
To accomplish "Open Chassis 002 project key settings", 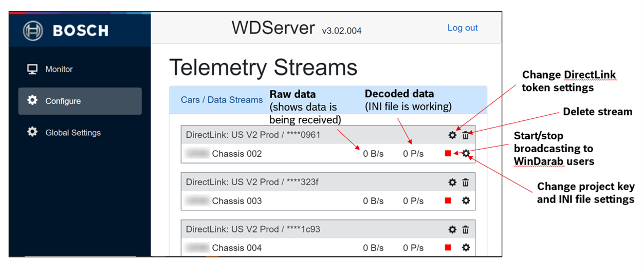I will pos(466,154).
